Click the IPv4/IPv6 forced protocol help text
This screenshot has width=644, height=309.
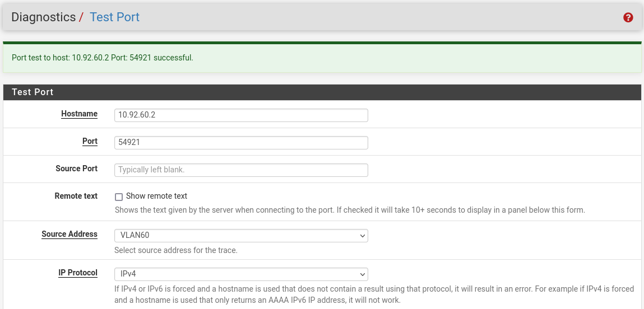pos(374,294)
